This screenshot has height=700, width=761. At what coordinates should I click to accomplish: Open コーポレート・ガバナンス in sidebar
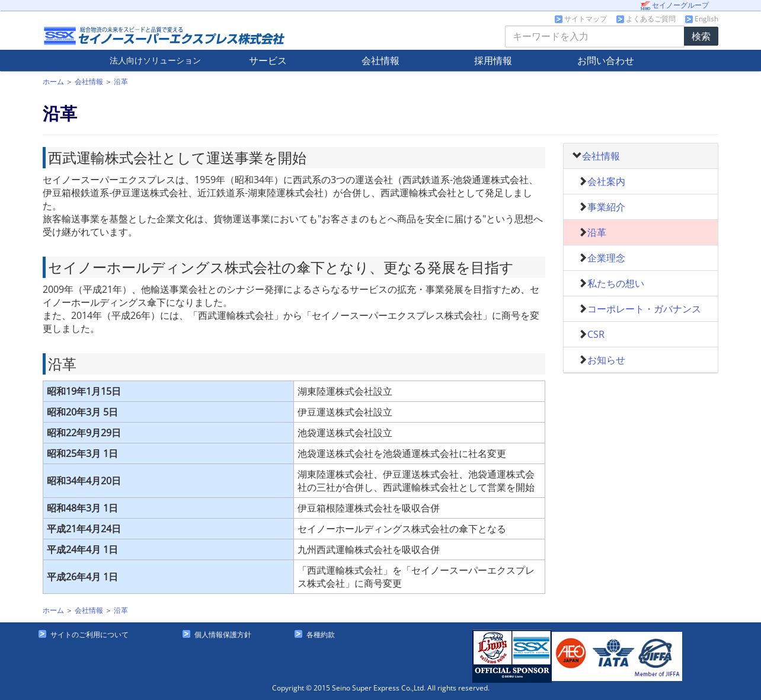[x=644, y=309]
